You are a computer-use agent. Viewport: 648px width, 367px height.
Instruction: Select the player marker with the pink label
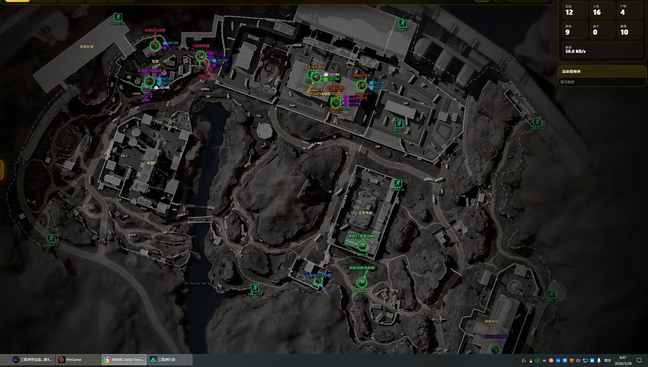(155, 45)
